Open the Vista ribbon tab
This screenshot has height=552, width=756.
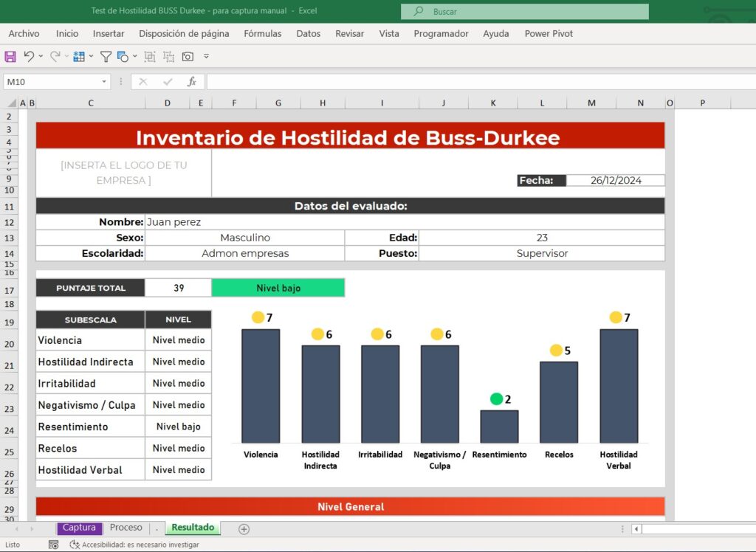[x=388, y=34]
